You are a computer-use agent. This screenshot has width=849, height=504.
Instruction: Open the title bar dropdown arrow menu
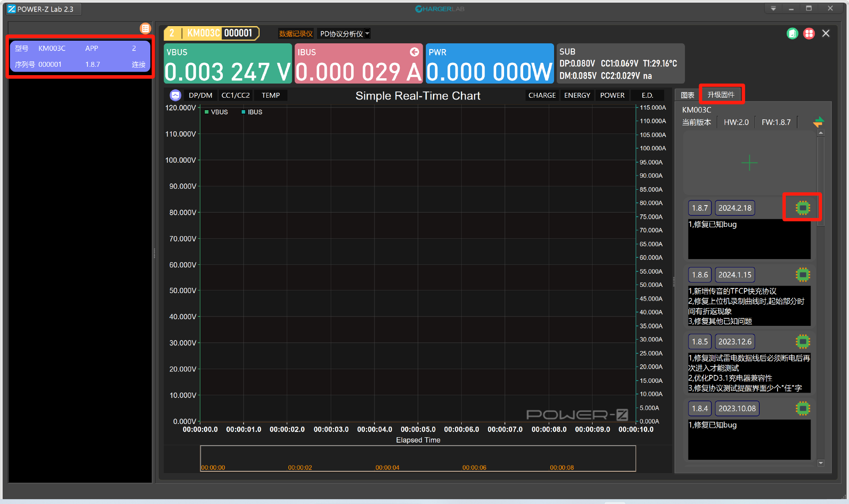tap(773, 8)
